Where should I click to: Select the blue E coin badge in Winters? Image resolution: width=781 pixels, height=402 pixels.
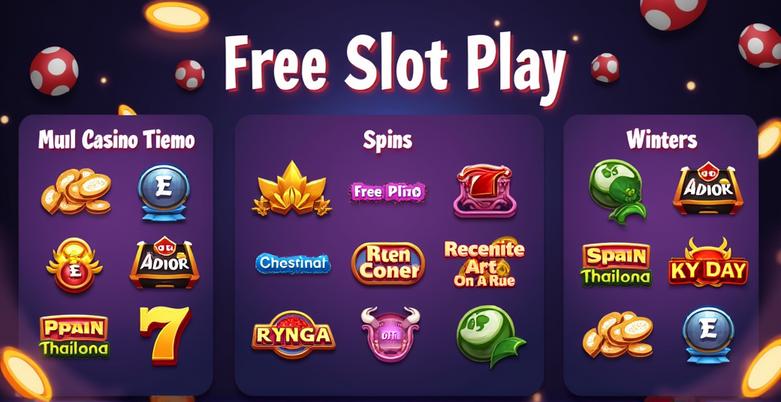[x=708, y=334]
